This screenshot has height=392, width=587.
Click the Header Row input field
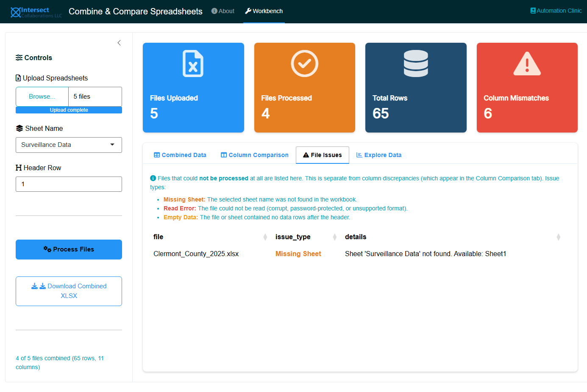coord(69,184)
